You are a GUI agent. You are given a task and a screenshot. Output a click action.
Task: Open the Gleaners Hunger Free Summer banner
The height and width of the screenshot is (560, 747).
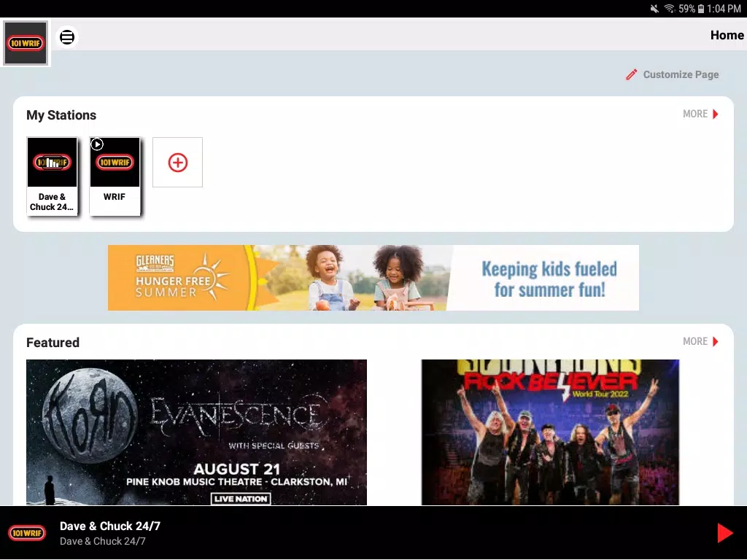click(x=373, y=278)
